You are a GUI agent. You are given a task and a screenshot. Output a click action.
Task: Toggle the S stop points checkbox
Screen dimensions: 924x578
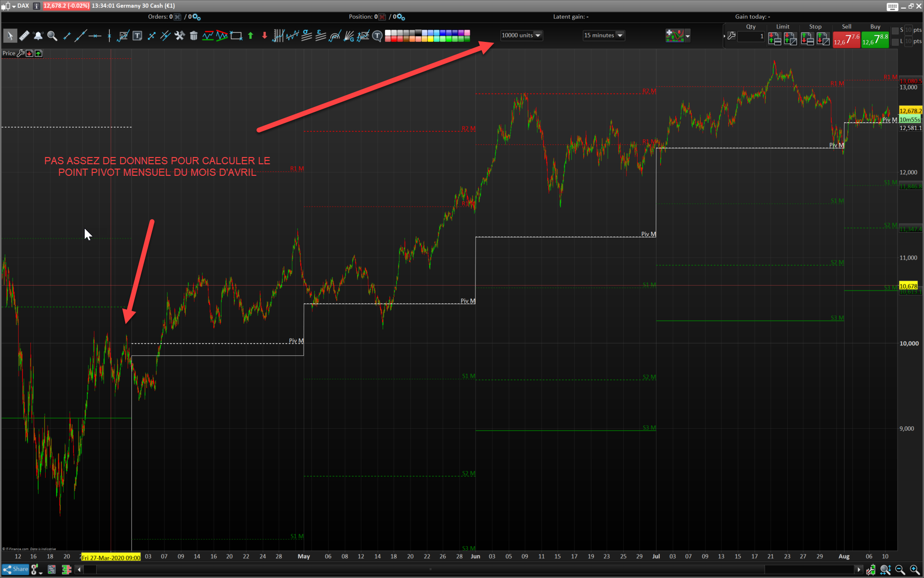click(895, 30)
